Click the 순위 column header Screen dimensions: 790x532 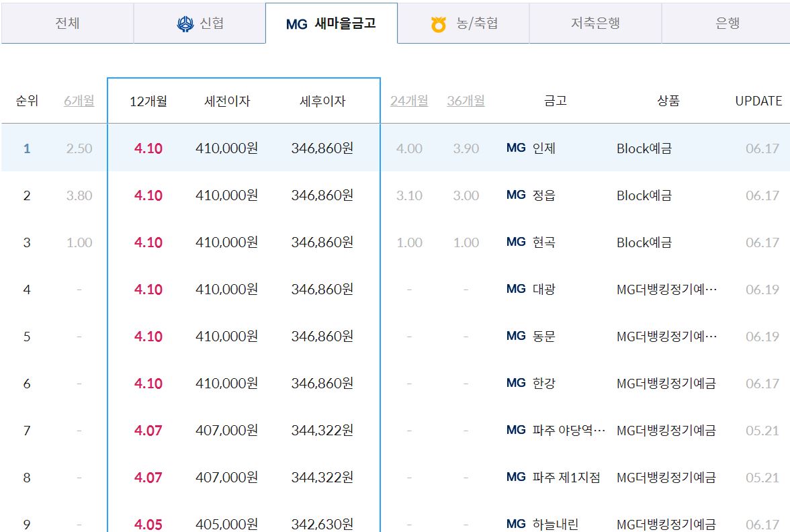pos(27,101)
